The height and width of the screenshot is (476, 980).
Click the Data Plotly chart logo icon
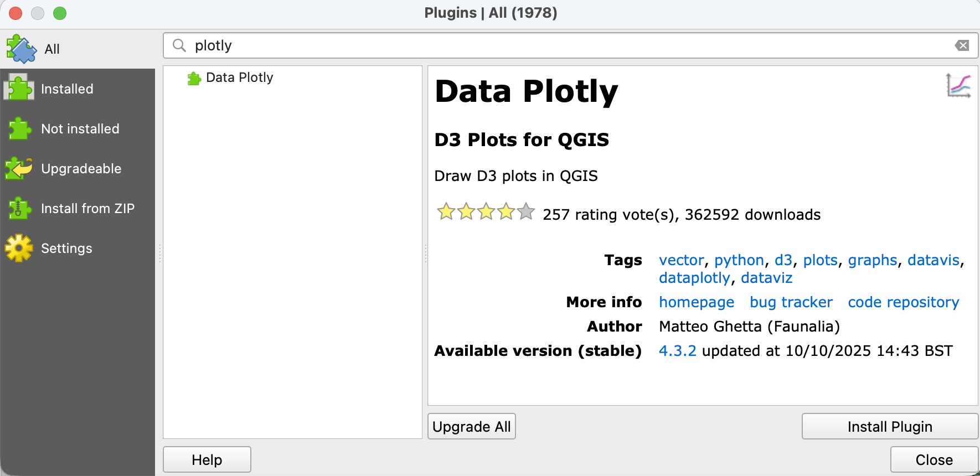point(958,86)
